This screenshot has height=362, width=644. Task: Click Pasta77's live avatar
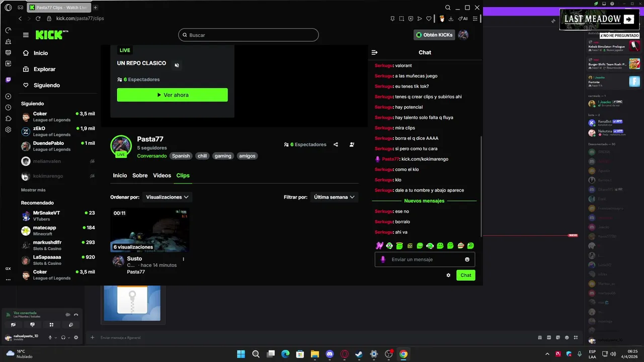(x=121, y=146)
